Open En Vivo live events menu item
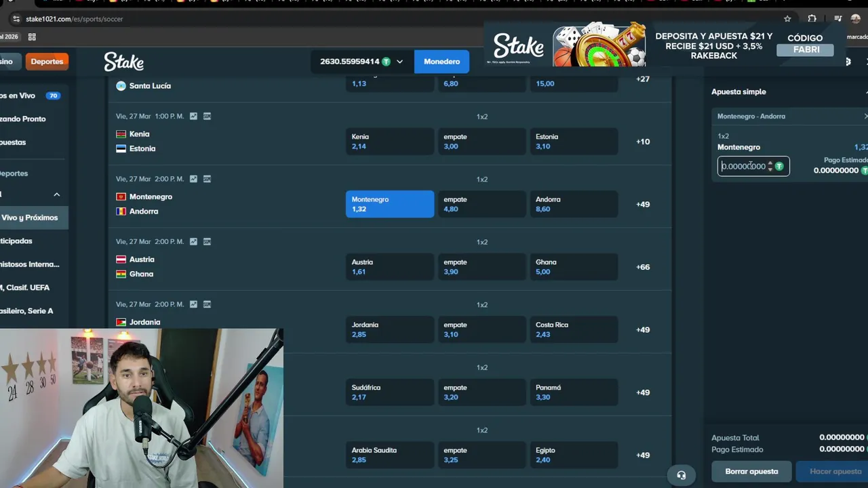The width and height of the screenshot is (868, 488). [x=31, y=96]
